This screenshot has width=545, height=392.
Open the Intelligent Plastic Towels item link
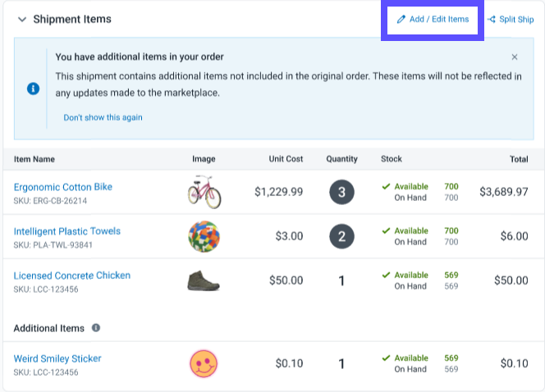67,231
